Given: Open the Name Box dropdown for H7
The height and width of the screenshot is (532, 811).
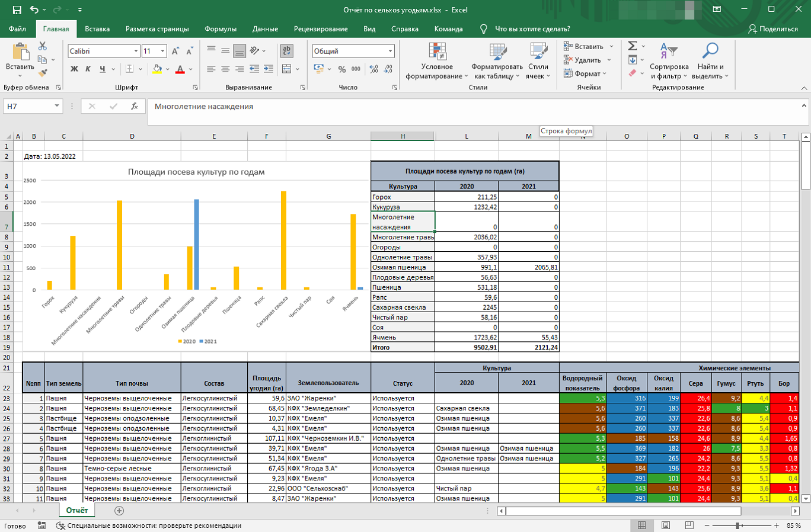Looking at the screenshot, I should click(57, 106).
